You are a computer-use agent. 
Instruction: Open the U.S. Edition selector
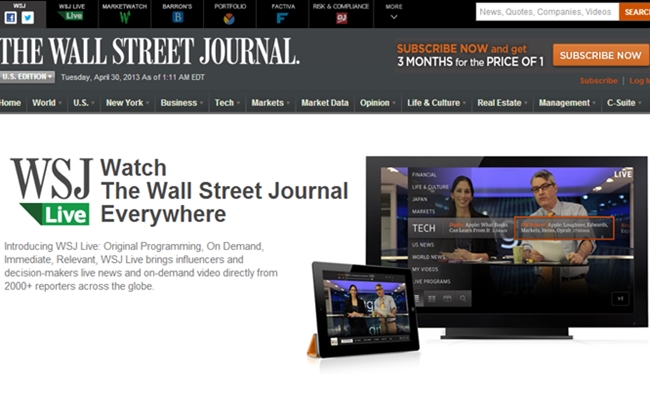[28, 77]
